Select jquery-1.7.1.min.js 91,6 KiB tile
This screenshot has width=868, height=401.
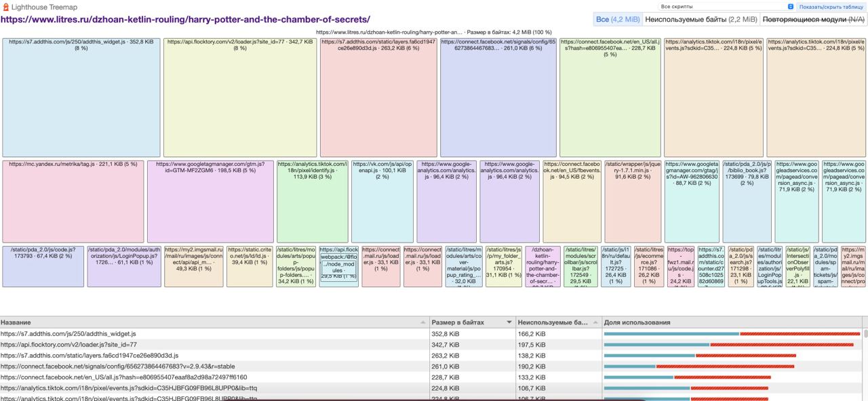point(633,201)
